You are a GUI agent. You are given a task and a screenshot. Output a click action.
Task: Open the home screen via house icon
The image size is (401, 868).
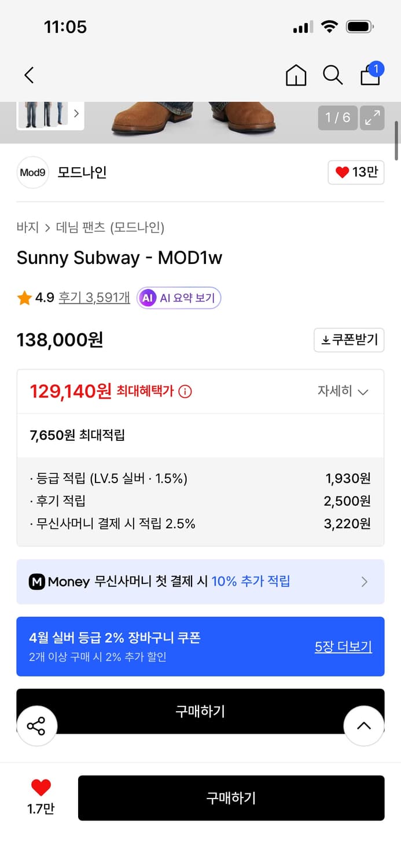pyautogui.click(x=296, y=75)
